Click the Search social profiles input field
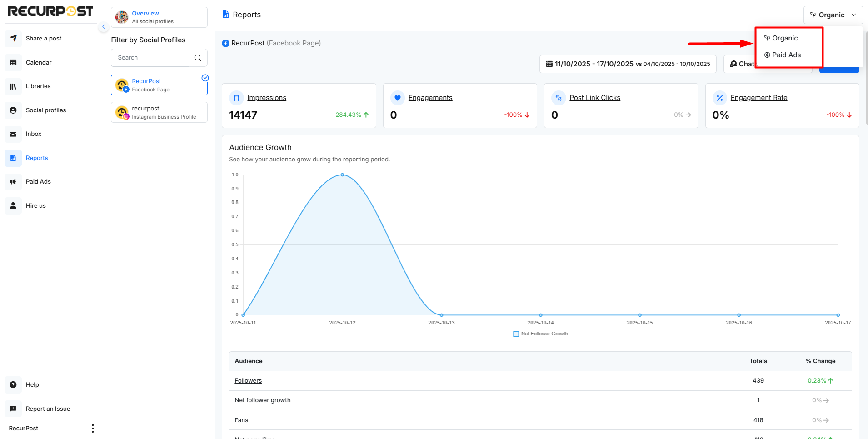 point(152,58)
